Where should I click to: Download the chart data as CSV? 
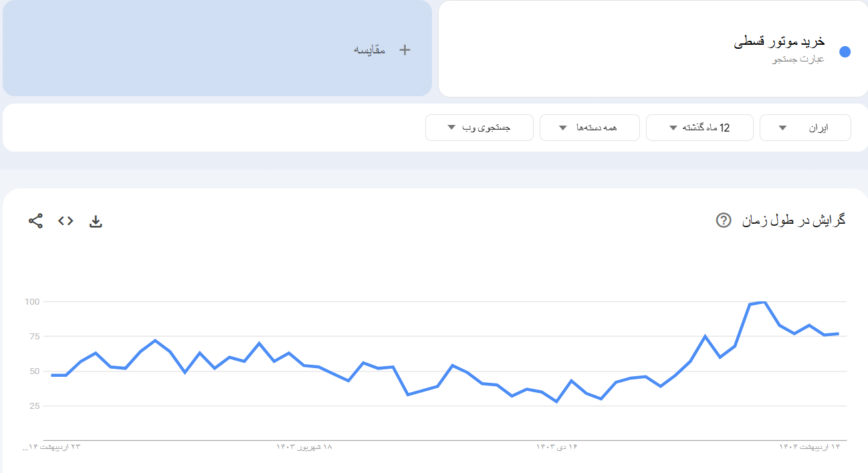[96, 221]
